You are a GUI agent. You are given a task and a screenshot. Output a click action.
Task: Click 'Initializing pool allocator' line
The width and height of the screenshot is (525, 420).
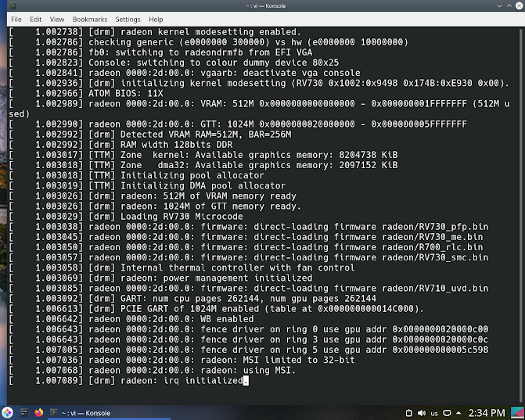tap(176, 175)
